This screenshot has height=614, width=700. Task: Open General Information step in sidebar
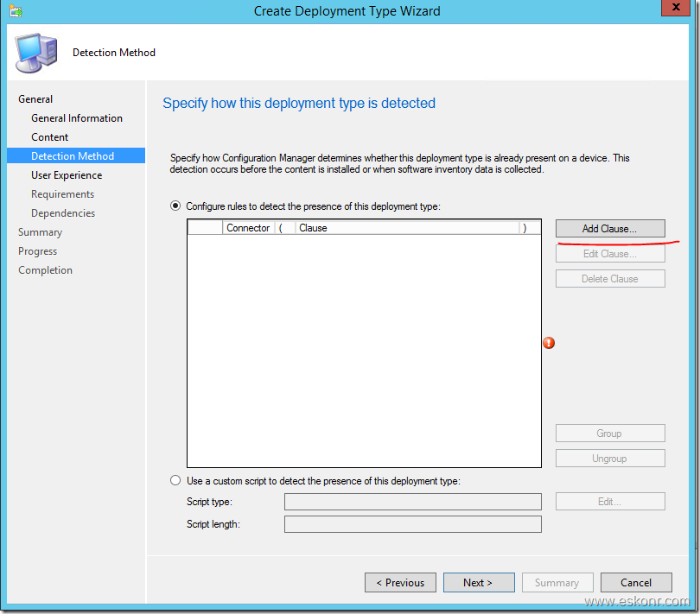point(77,118)
